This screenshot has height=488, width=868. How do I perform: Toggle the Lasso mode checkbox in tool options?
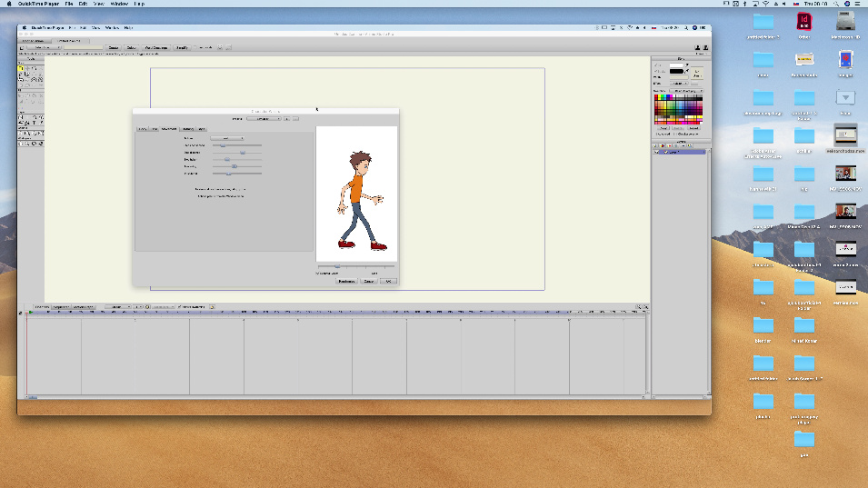196,47
